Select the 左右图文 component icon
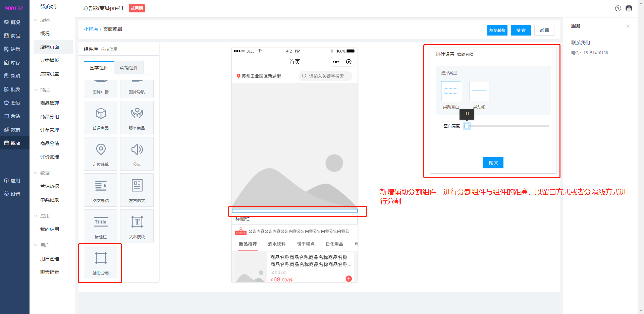 click(x=137, y=186)
